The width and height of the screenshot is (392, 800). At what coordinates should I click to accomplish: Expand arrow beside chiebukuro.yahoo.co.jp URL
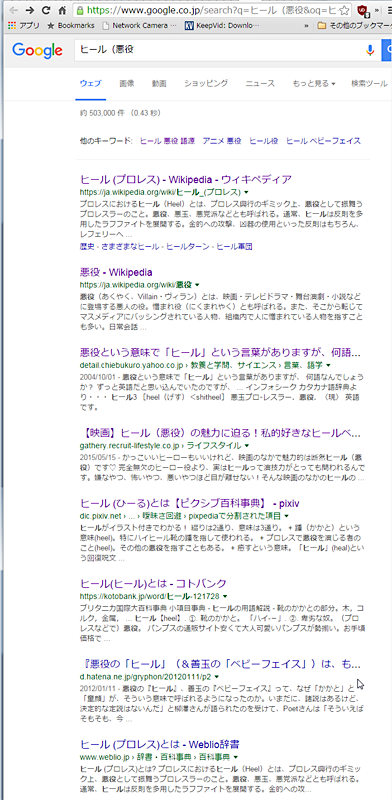point(328,366)
